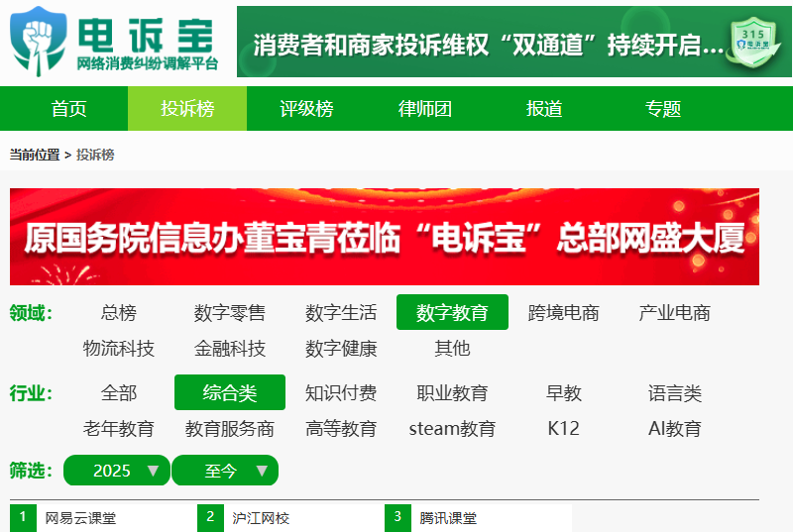The image size is (793, 532).
Task: Choose the 教育服务商 industry filter
Action: point(230,428)
